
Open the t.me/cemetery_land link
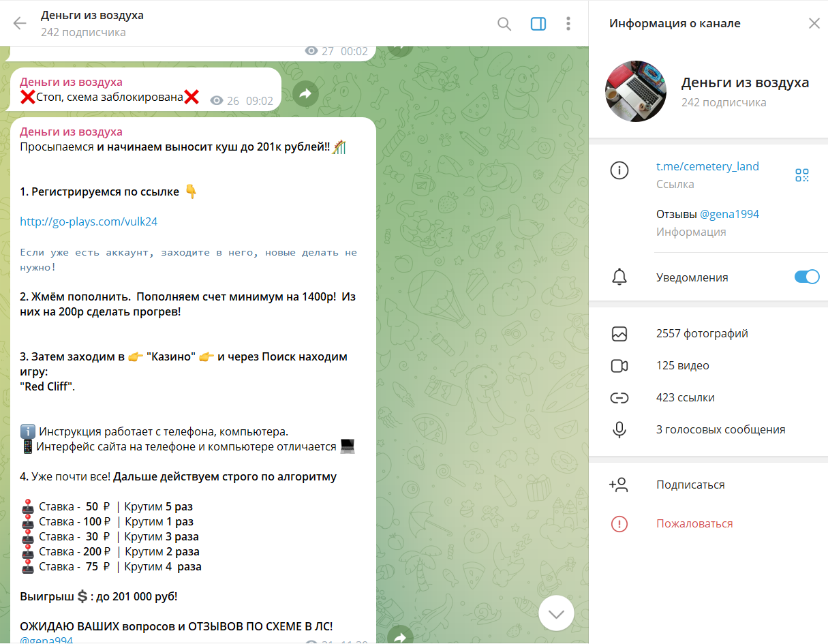pos(707,166)
